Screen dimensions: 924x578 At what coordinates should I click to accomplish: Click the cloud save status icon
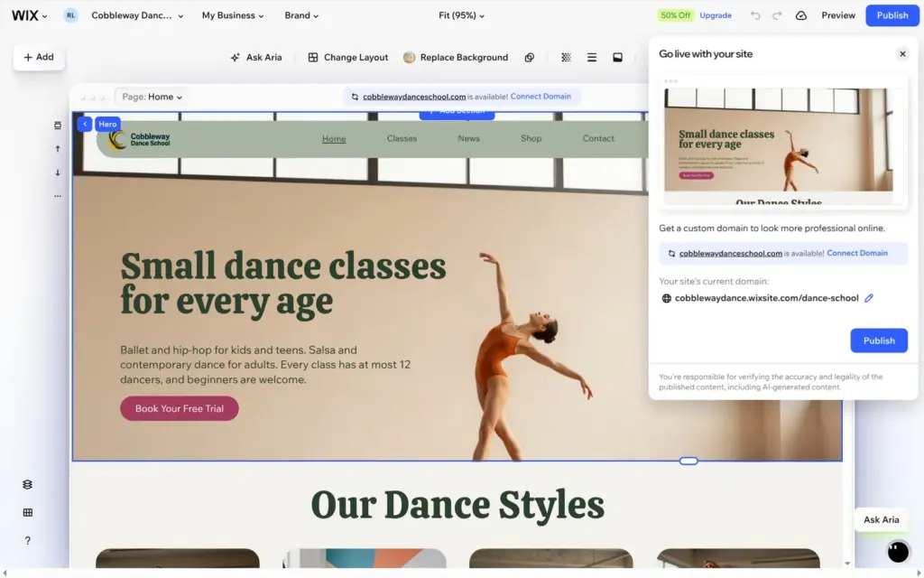(x=801, y=16)
